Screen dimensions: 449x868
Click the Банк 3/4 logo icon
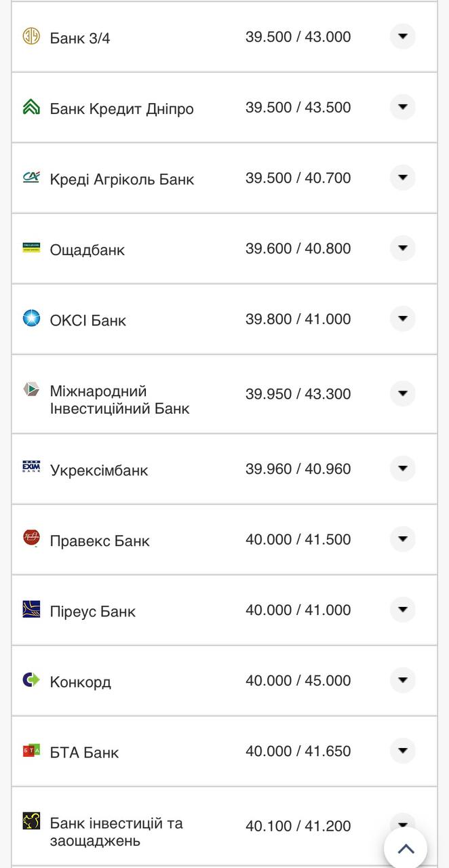[x=30, y=37]
